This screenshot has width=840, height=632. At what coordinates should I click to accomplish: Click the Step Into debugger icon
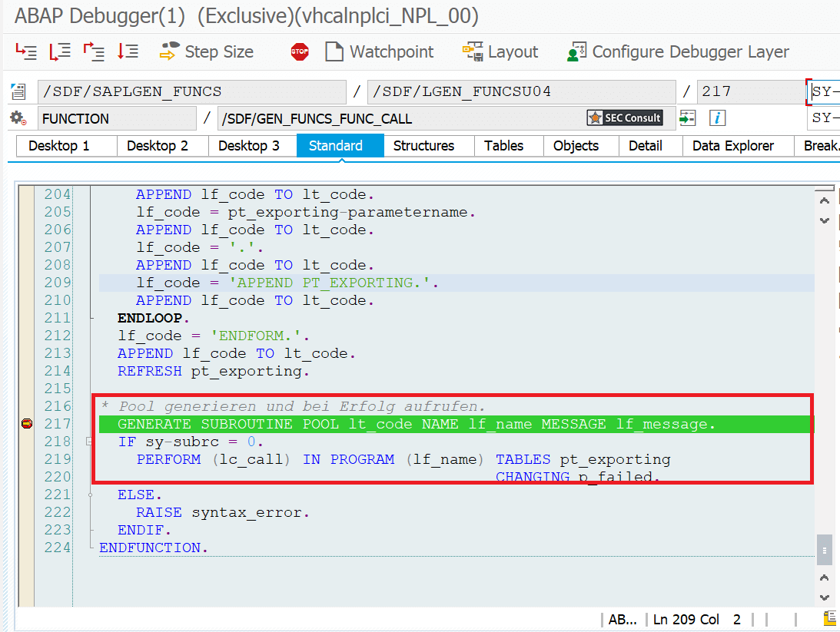(26, 51)
